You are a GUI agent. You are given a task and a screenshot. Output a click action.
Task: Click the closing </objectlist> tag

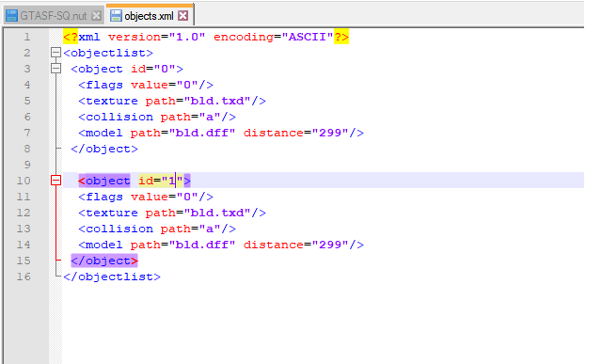coord(112,277)
